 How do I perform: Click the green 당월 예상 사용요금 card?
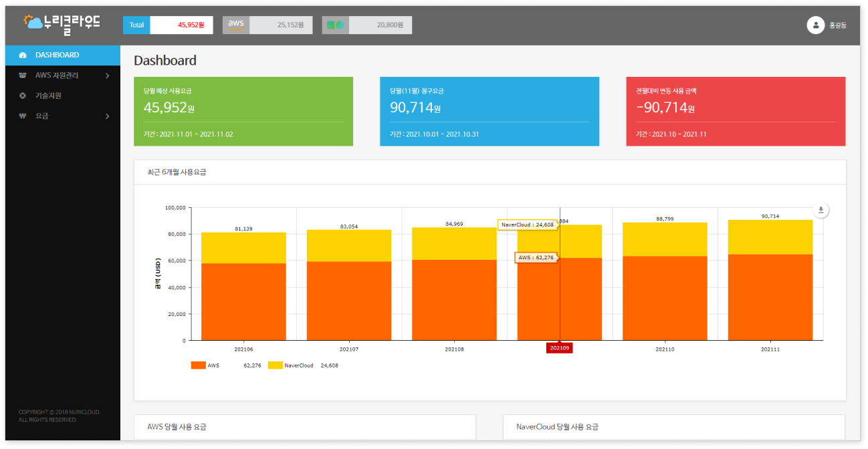point(243,111)
